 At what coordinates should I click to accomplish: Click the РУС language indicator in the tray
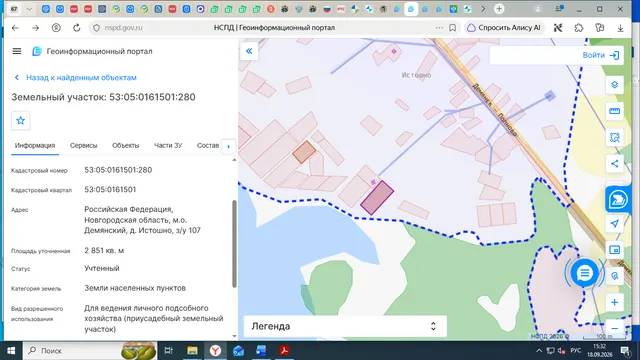click(576, 351)
